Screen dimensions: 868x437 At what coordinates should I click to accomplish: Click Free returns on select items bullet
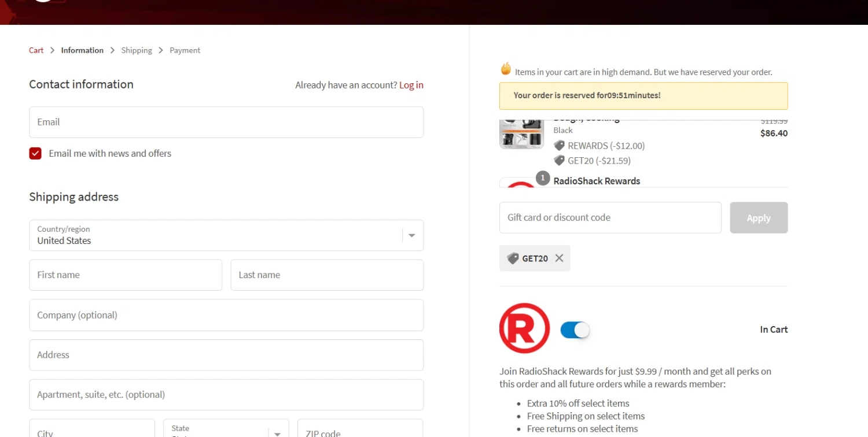click(582, 429)
